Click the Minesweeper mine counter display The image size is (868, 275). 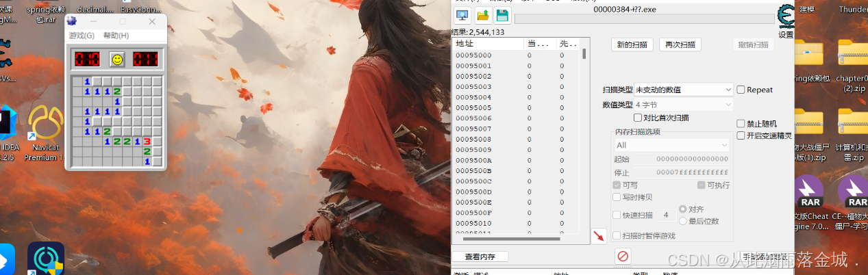[87, 60]
